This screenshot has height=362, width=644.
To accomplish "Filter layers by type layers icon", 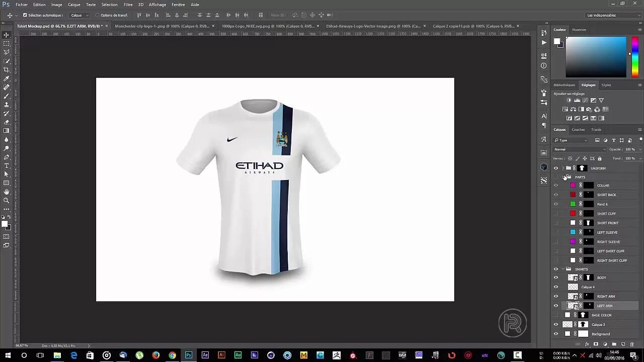I will 613,140.
